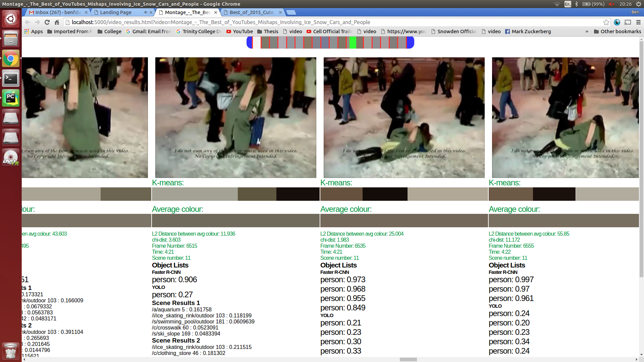
Task: Click the bright green timeline segment
Action: 353,43
